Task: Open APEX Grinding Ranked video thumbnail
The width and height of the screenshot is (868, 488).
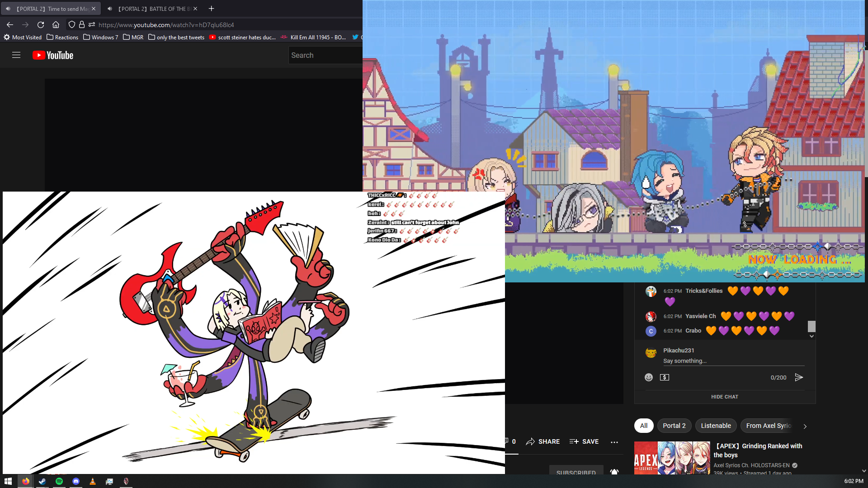Action: click(672, 458)
